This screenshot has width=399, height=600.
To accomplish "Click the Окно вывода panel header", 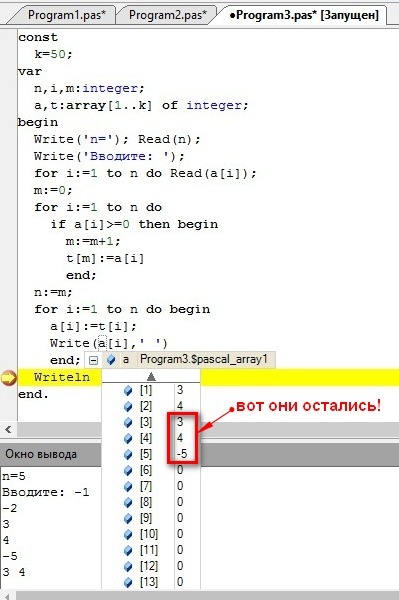I will 50,454.
